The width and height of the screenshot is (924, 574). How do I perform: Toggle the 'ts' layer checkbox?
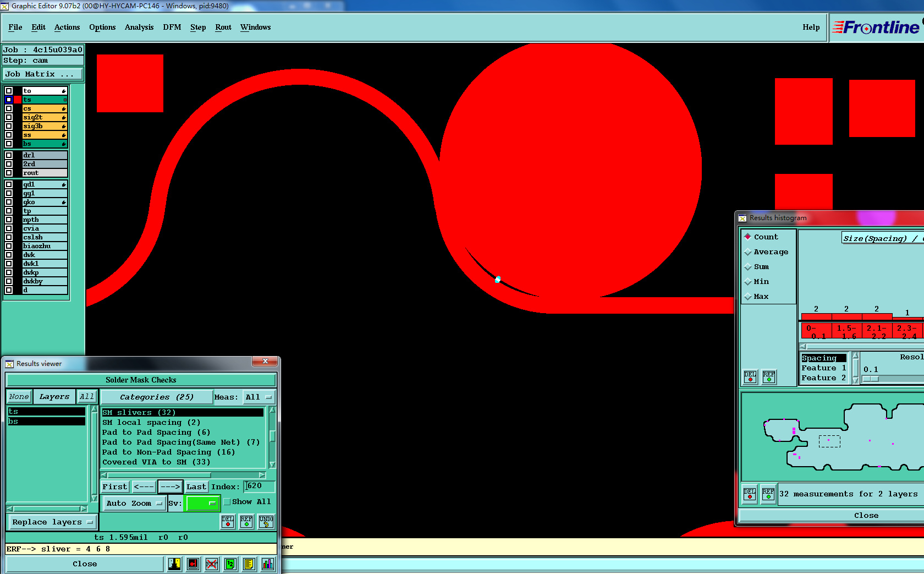[x=9, y=100]
